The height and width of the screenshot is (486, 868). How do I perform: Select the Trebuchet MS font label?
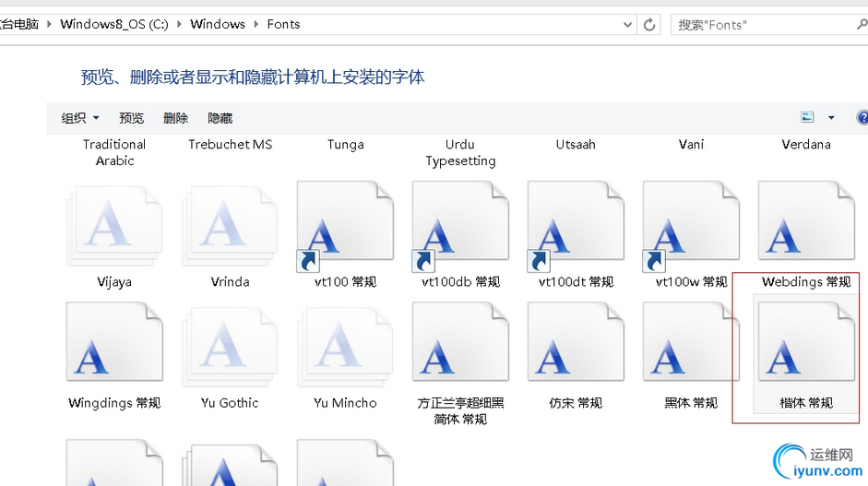coord(231,145)
